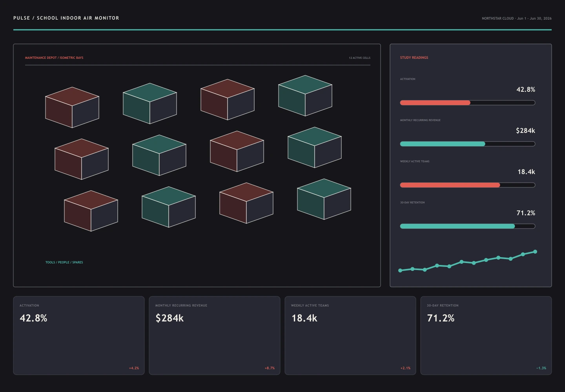Viewport: 565px width, 392px height.
Task: Select the rightmost red cube in the bottom row
Action: (x=246, y=203)
